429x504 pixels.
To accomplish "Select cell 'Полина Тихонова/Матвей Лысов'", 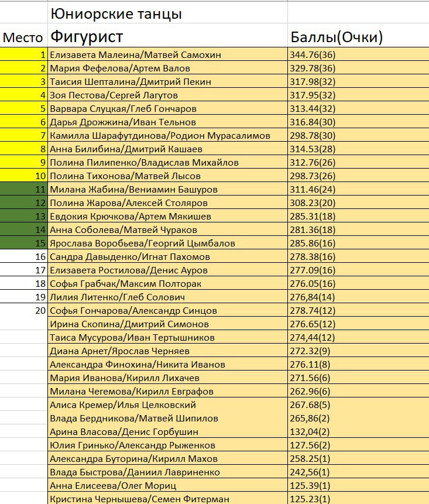I will click(x=167, y=176).
